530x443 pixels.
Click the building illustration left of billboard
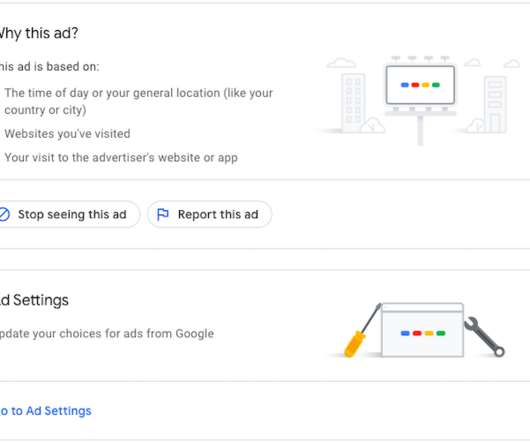353,102
